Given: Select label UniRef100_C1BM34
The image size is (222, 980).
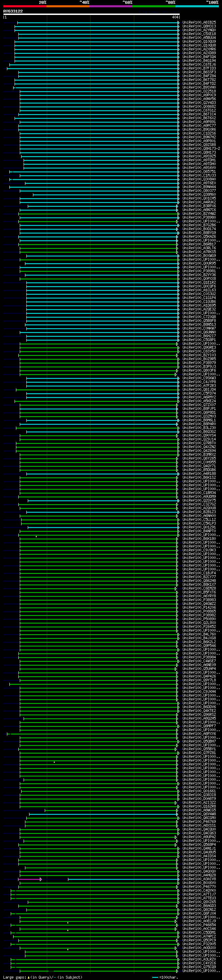Looking at the screenshot, I should [x=199, y=493].
